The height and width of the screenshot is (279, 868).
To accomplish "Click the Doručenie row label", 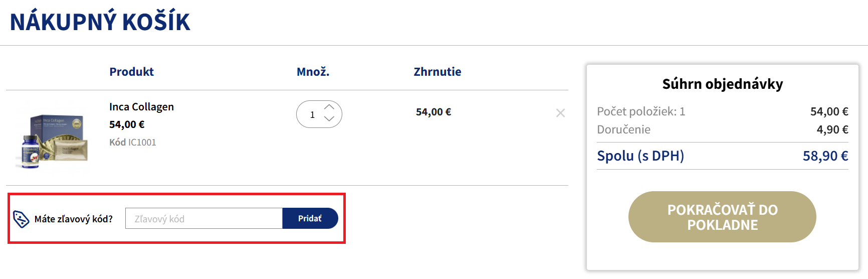I will pyautogui.click(x=623, y=129).
